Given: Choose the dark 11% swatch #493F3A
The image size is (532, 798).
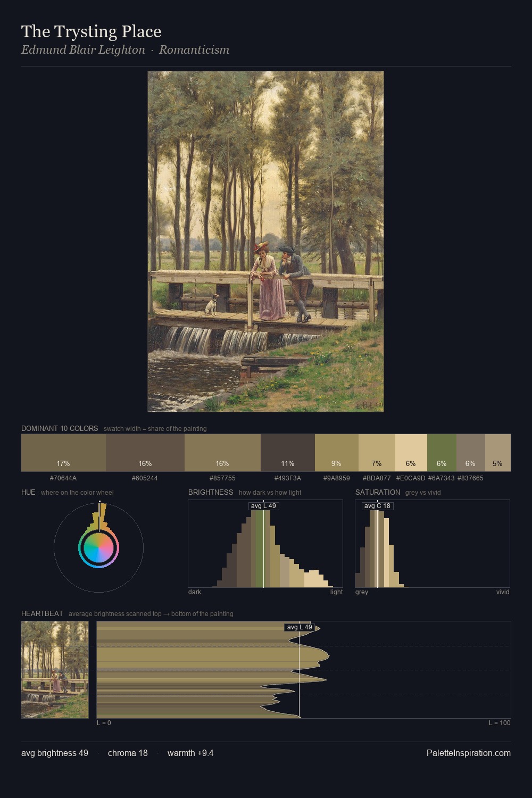Looking at the screenshot, I should (x=288, y=453).
